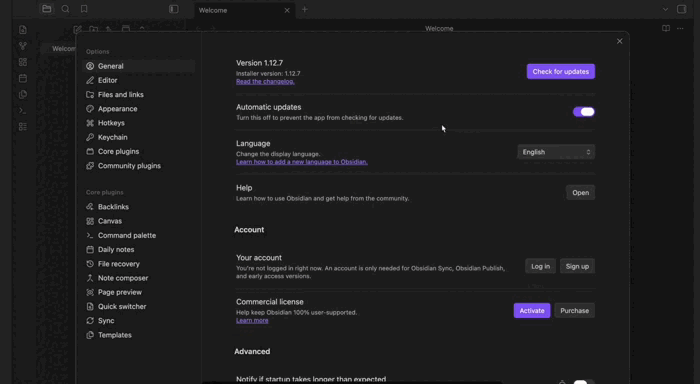Open graph view from left ribbon
Image resolution: width=700 pixels, height=384 pixels.
coord(23,46)
